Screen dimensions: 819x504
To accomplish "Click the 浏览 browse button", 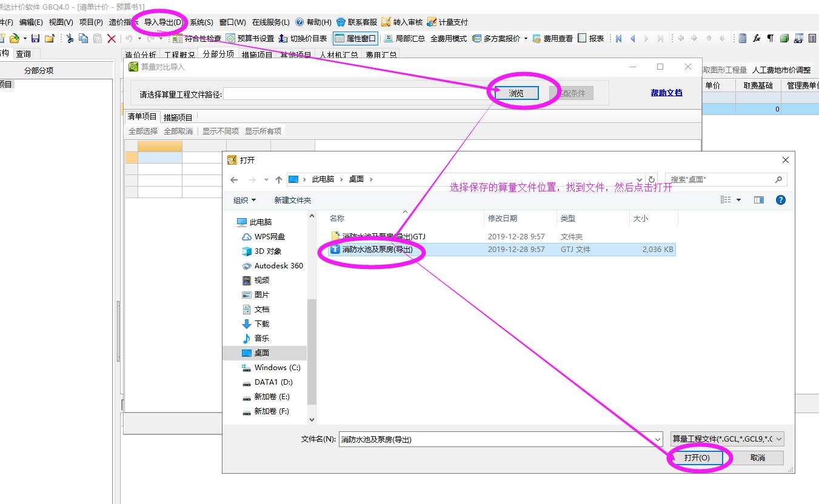I will (516, 93).
